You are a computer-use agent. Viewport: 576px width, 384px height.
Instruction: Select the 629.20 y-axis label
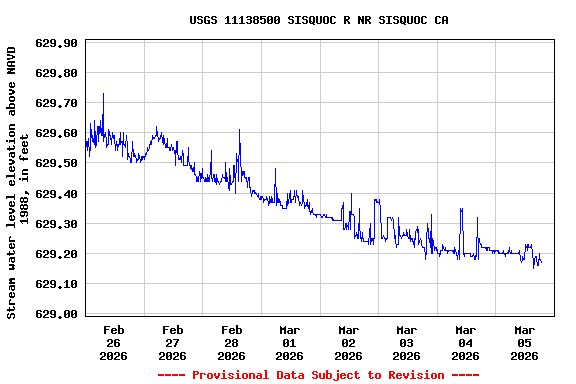coord(56,254)
